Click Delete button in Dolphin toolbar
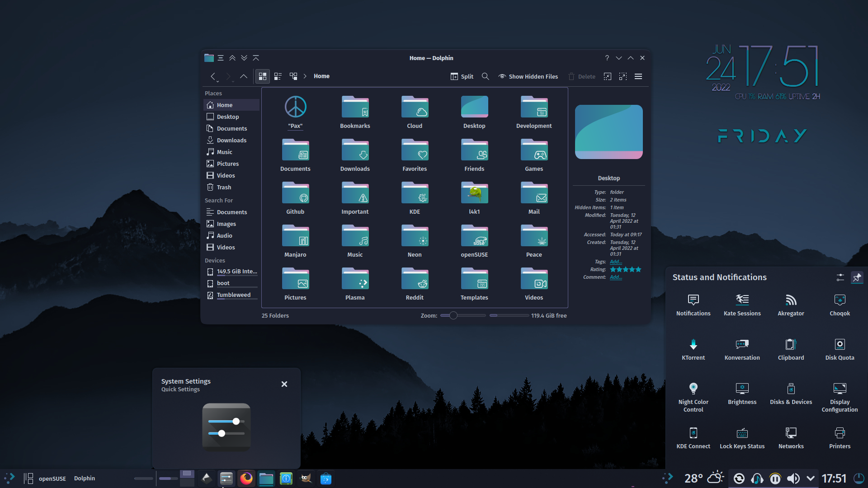 pos(582,76)
